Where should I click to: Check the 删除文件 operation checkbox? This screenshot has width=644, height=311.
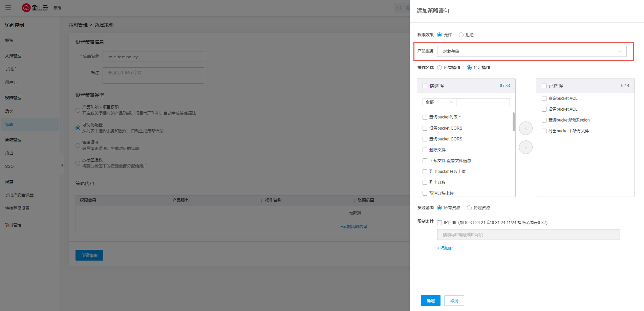click(425, 150)
